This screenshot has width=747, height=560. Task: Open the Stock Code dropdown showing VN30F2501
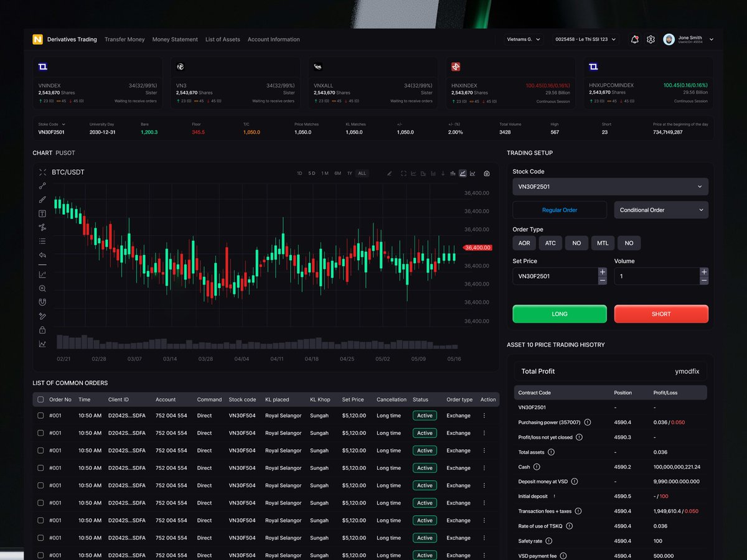click(x=609, y=186)
